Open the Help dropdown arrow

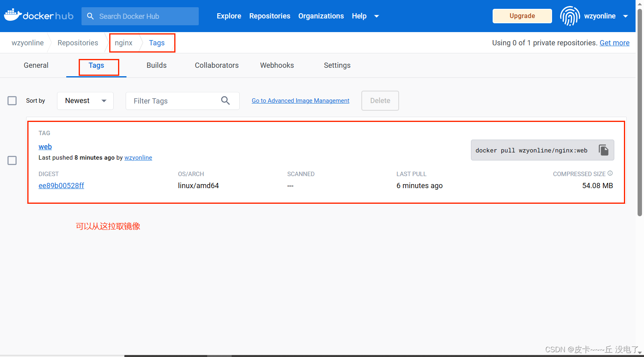377,16
